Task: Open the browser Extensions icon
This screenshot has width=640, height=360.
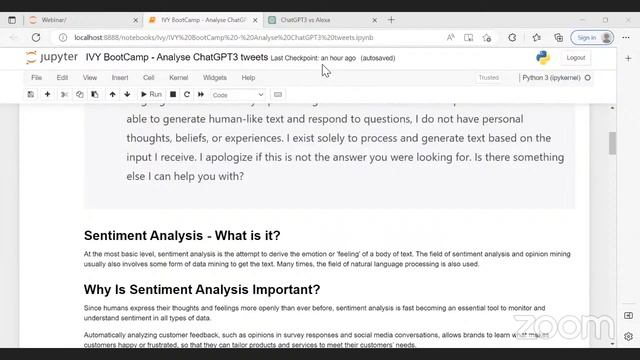Action: point(512,38)
